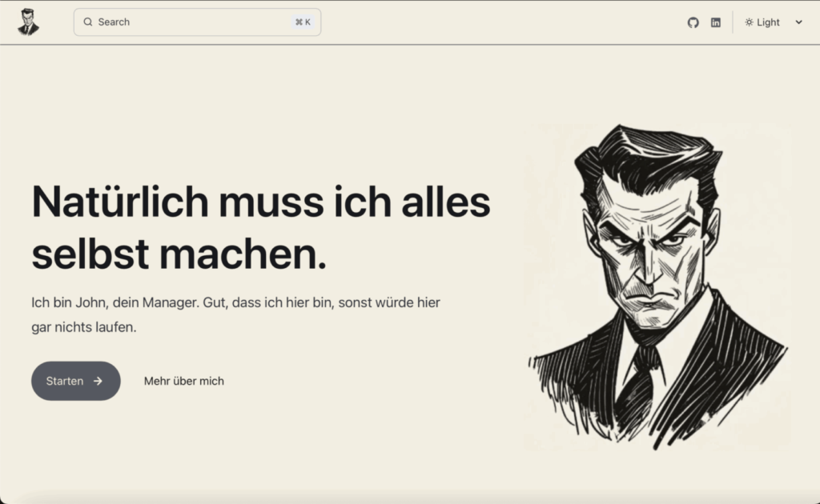Toggle the Light theme selector

[x=768, y=22]
